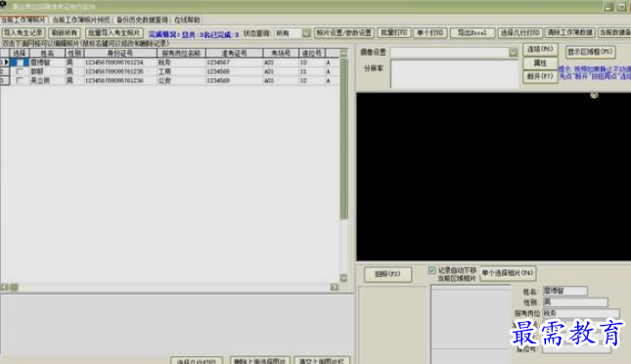Click the 分辨率 list box
This screenshot has width=631, height=364.
coord(454,73)
